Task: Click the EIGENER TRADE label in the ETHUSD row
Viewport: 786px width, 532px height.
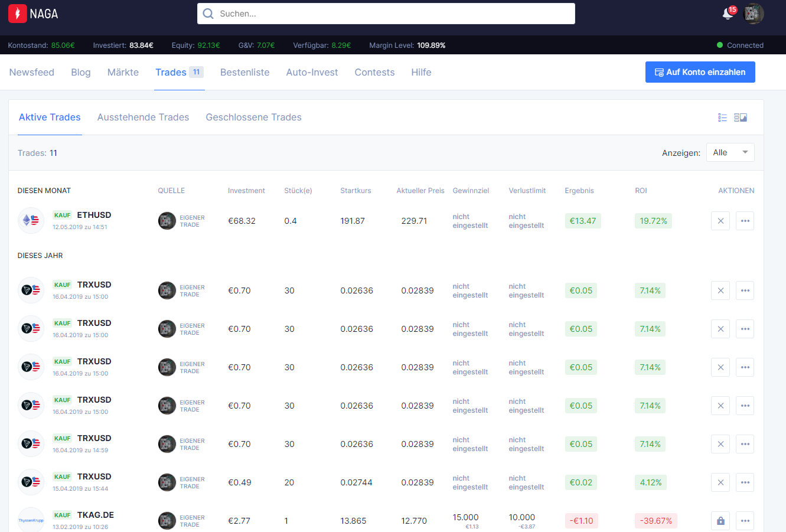Action: (x=193, y=221)
